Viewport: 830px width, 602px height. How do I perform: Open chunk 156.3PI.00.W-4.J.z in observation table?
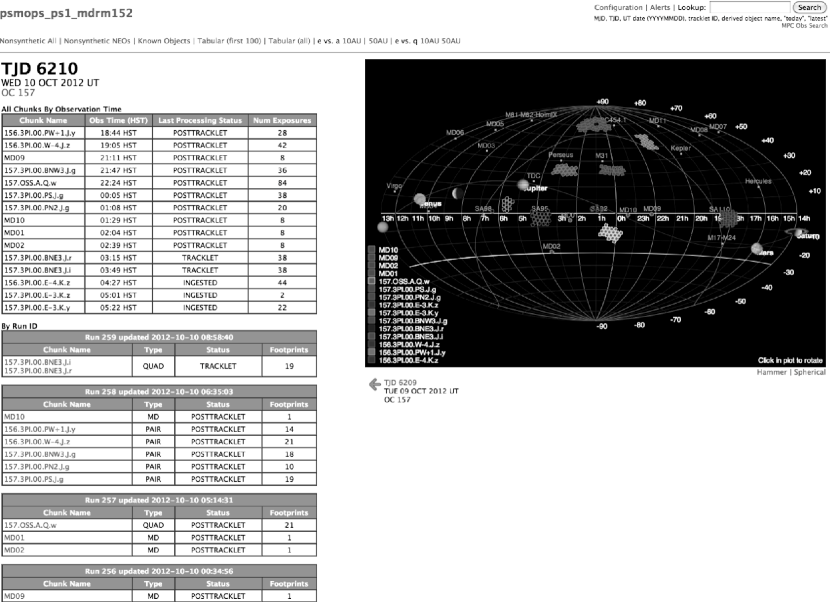pos(37,145)
